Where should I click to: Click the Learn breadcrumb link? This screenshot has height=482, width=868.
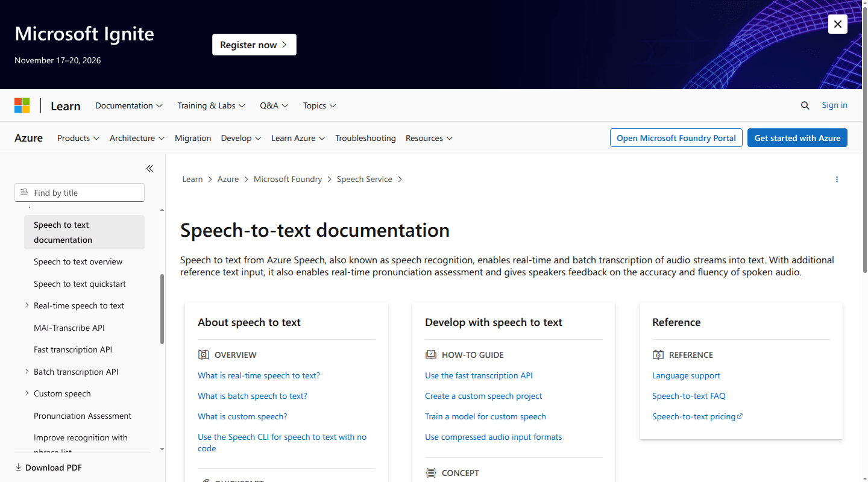tap(192, 179)
